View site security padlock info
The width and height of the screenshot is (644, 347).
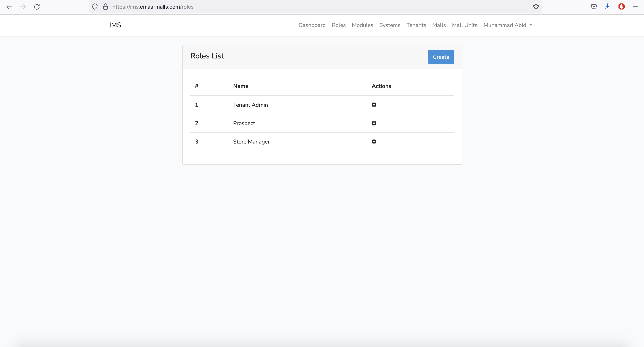(x=106, y=7)
